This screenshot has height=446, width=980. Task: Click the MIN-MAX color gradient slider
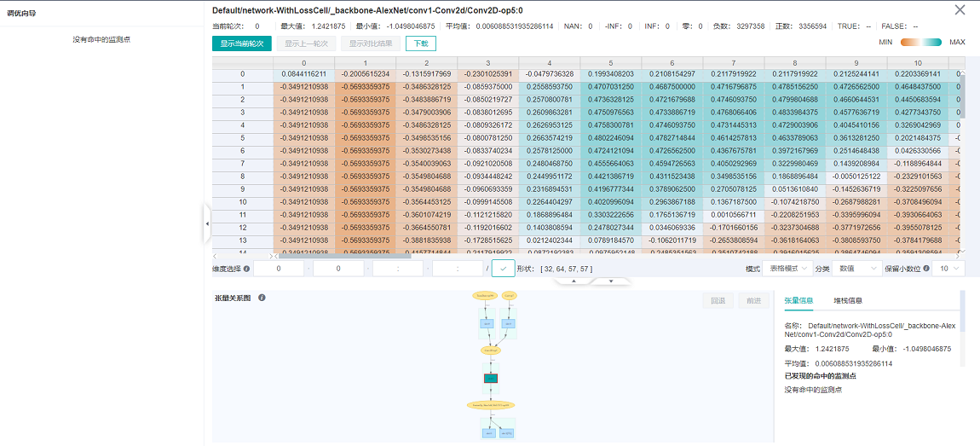pyautogui.click(x=923, y=42)
